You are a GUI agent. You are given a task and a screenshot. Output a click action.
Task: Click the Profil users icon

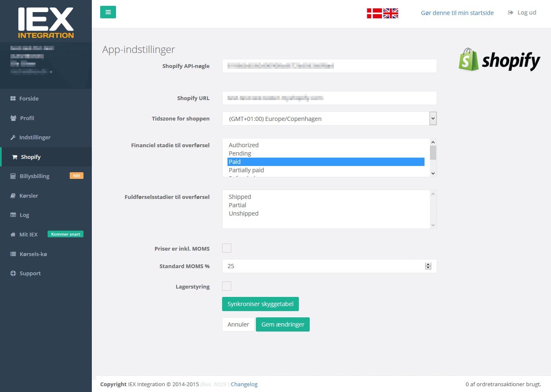(13, 118)
